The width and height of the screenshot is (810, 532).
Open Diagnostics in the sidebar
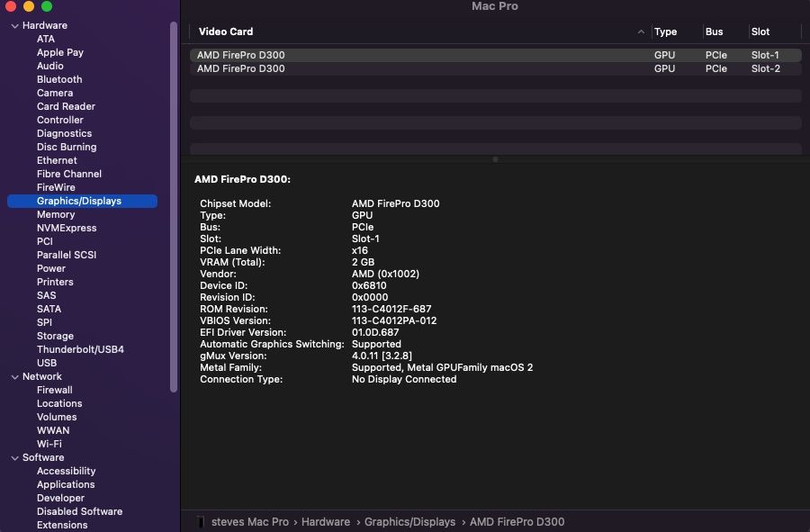(x=64, y=133)
